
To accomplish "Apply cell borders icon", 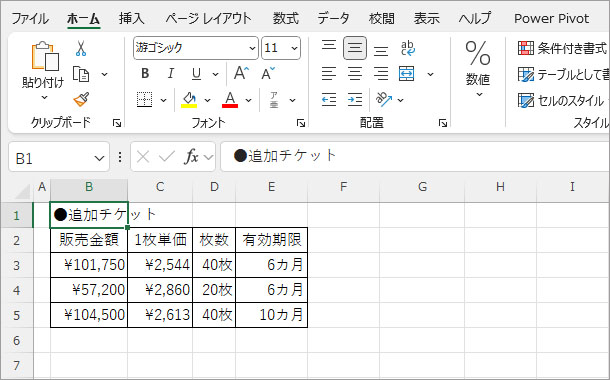I will click(145, 100).
